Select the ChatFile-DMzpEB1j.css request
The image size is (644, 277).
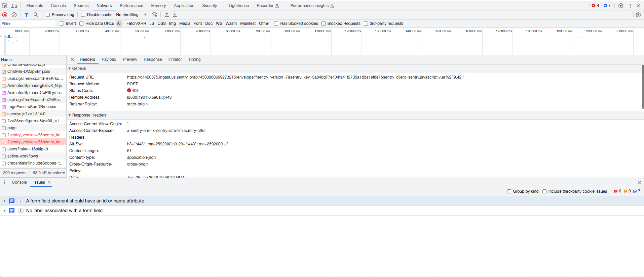click(x=33, y=72)
